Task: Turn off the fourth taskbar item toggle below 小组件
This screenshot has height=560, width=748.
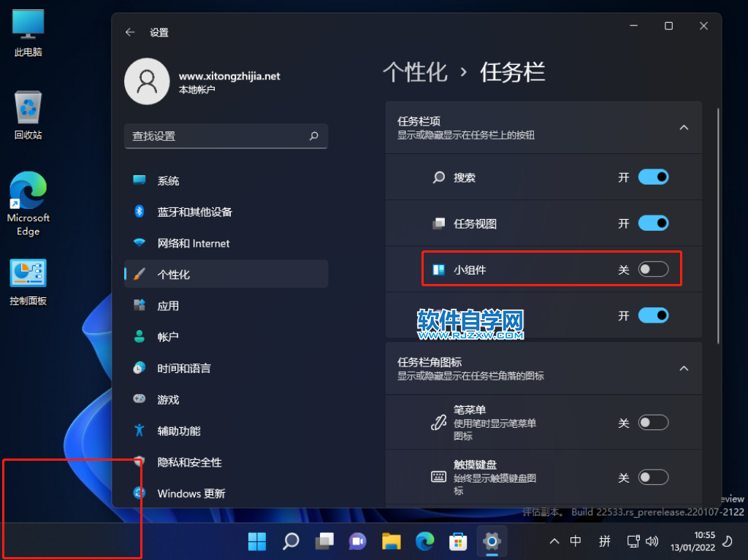Action: (653, 315)
